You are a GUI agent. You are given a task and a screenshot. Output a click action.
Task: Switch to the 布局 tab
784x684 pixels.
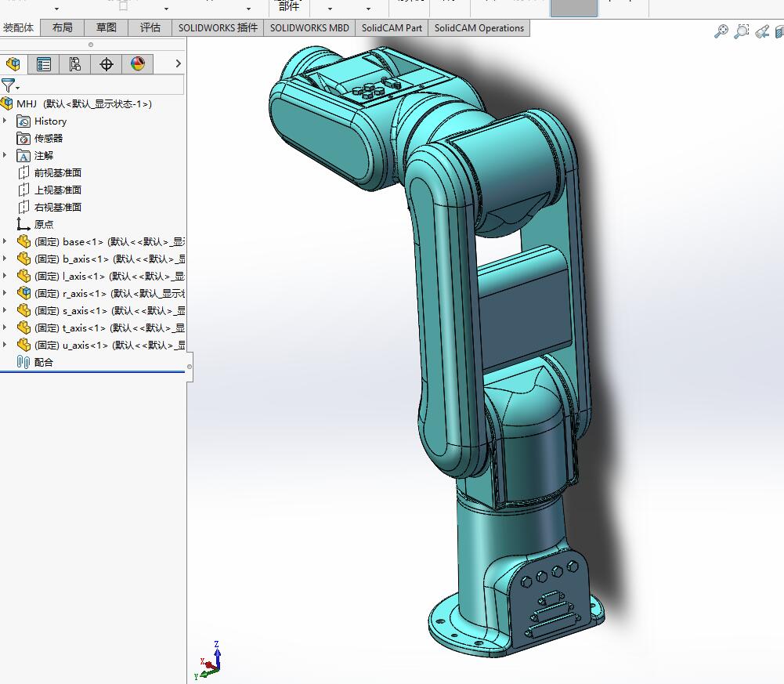point(62,28)
